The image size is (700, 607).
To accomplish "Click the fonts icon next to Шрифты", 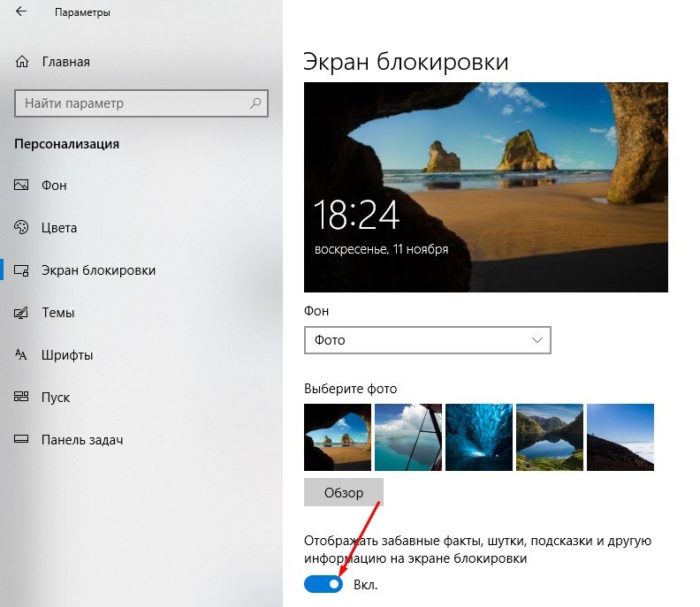I will coord(21,355).
